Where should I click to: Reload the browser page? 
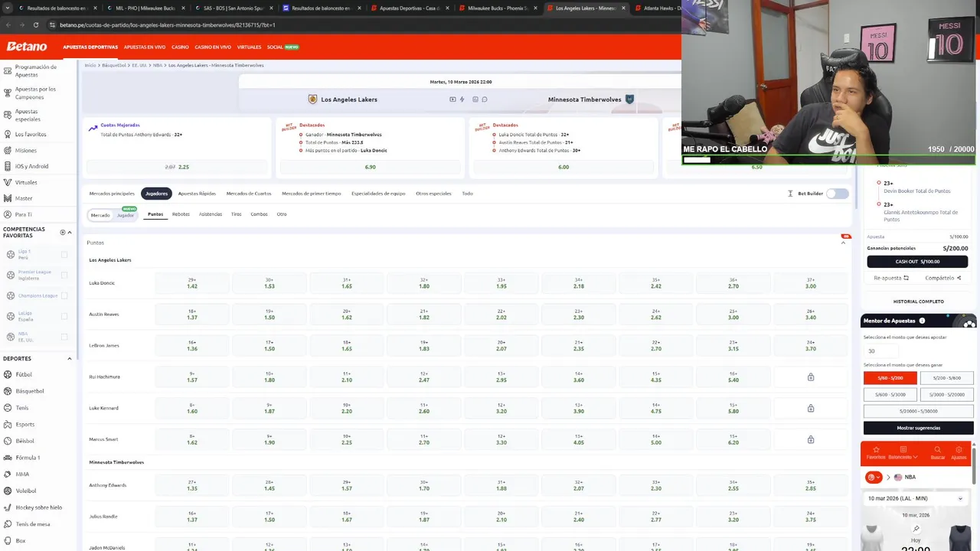pyautogui.click(x=36, y=25)
